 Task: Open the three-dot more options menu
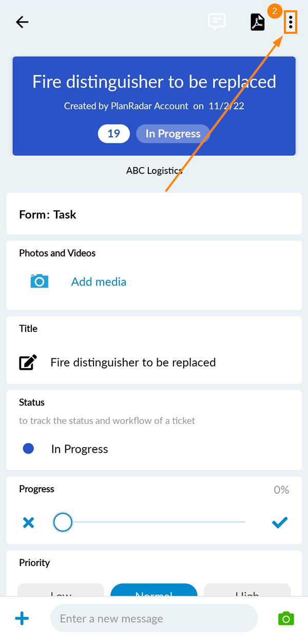pos(291,22)
